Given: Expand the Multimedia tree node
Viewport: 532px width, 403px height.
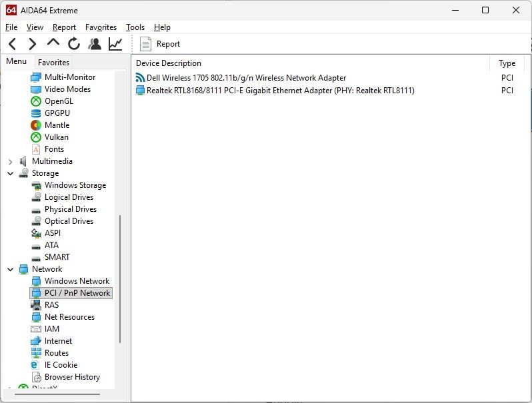Looking at the screenshot, I should click(10, 162).
